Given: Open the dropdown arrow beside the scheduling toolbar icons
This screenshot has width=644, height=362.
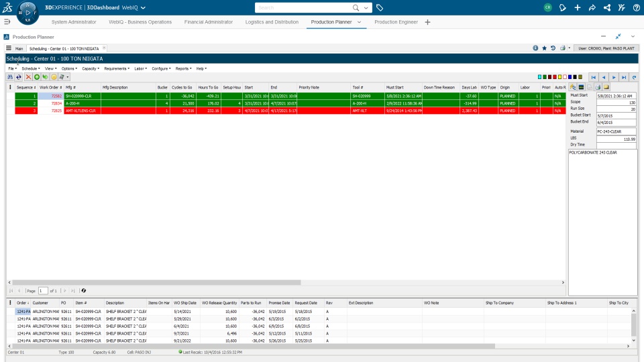Looking at the screenshot, I should 68,76.
